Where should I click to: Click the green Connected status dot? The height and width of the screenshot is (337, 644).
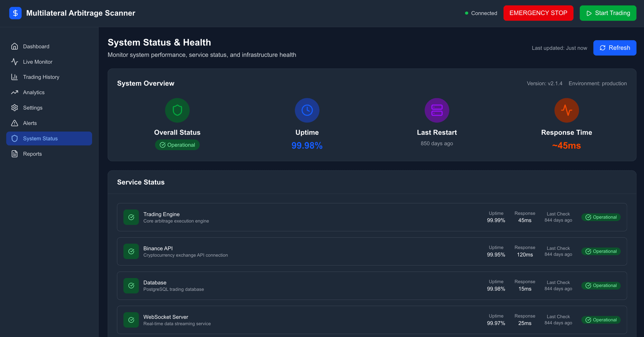point(467,13)
